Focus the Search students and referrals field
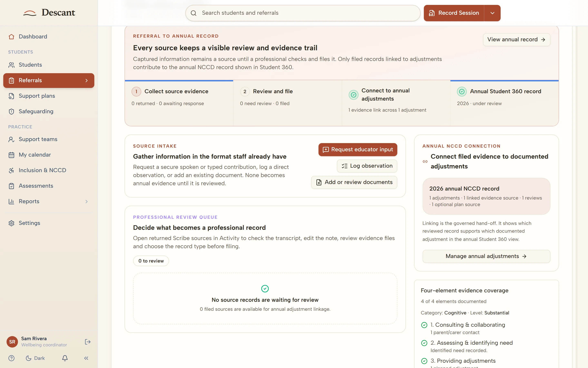588x368 pixels. coord(303,13)
